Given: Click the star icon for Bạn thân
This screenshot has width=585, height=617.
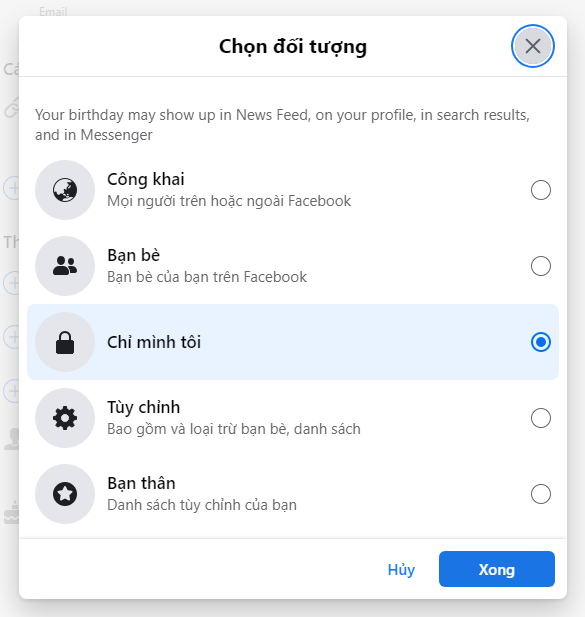Looking at the screenshot, I should pos(65,494).
